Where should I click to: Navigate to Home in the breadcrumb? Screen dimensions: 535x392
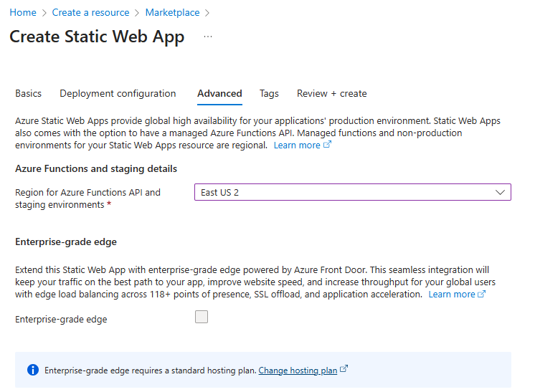click(23, 13)
